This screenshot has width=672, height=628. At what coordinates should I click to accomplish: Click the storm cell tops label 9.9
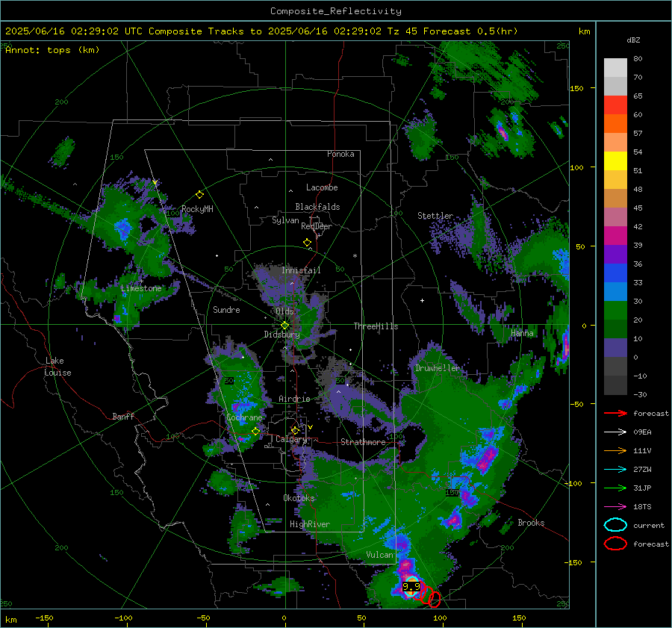(411, 586)
